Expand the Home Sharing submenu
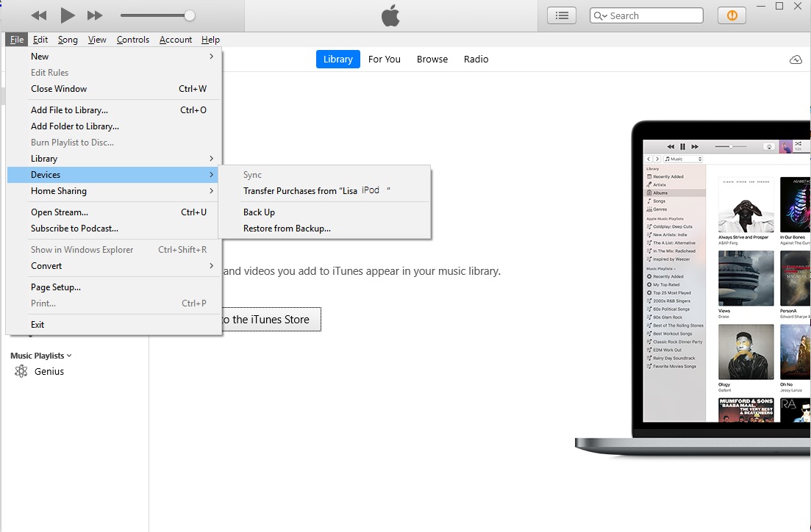811x532 pixels. (114, 191)
